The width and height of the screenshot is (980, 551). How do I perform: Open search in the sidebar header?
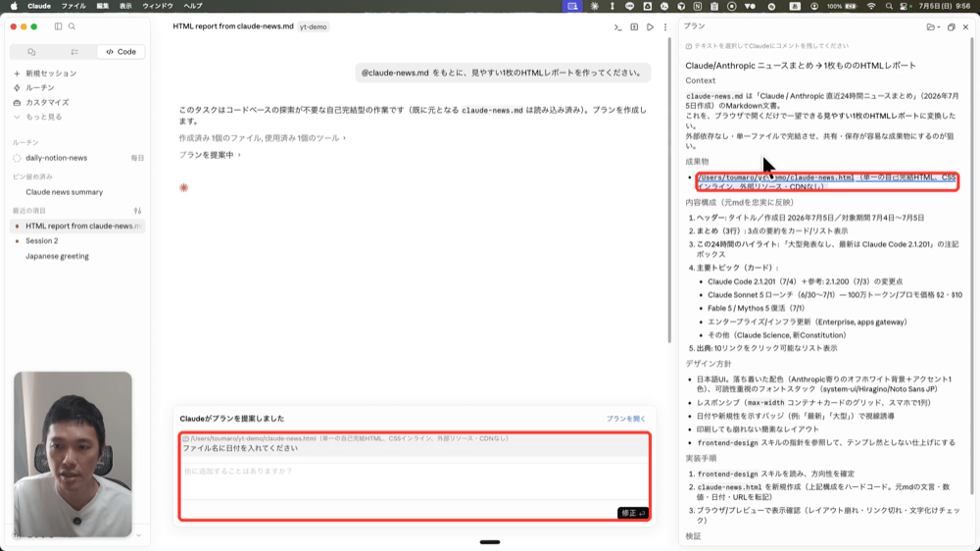click(x=72, y=26)
